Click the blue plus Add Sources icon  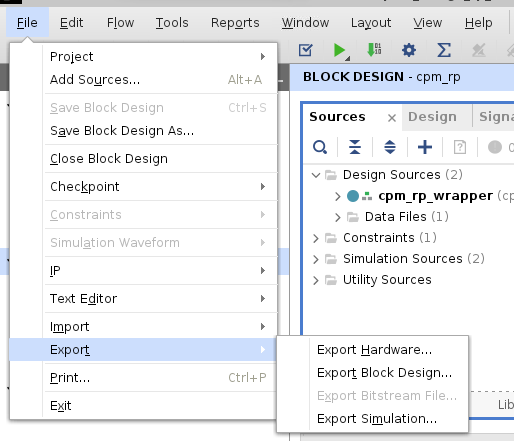(425, 147)
